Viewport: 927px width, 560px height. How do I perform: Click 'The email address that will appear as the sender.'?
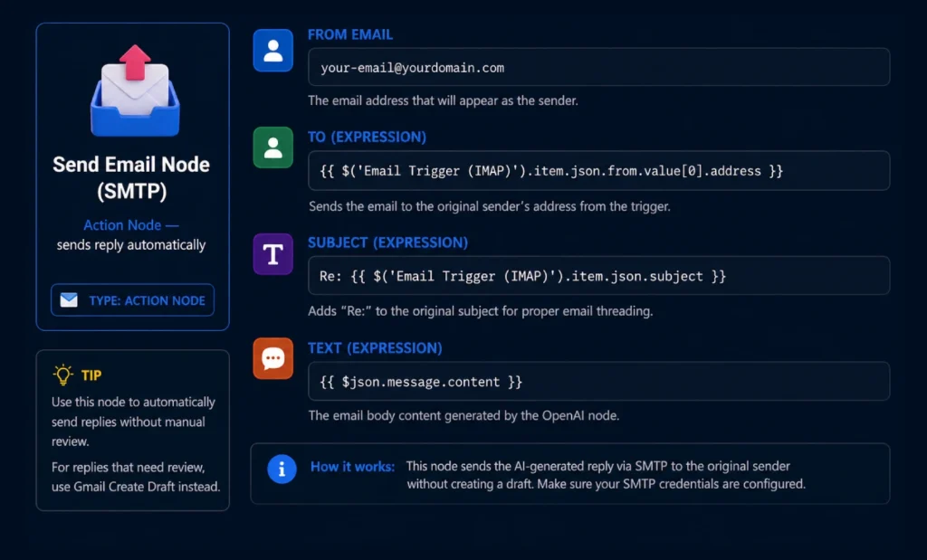[443, 100]
